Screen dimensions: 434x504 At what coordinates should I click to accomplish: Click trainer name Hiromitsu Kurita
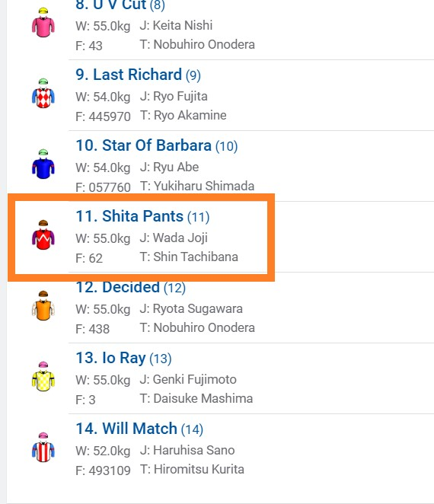point(199,469)
